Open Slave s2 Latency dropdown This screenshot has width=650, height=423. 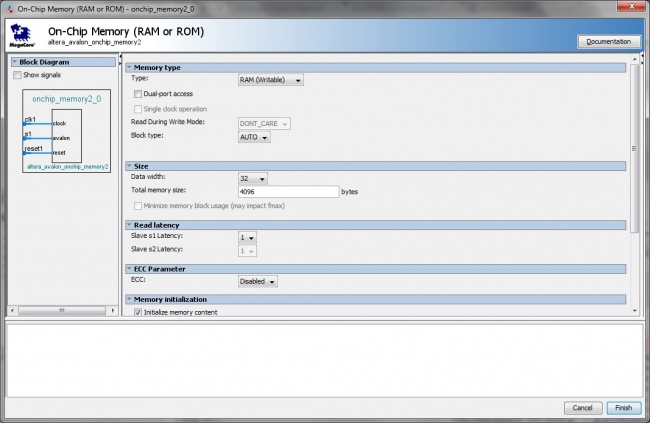(247, 251)
